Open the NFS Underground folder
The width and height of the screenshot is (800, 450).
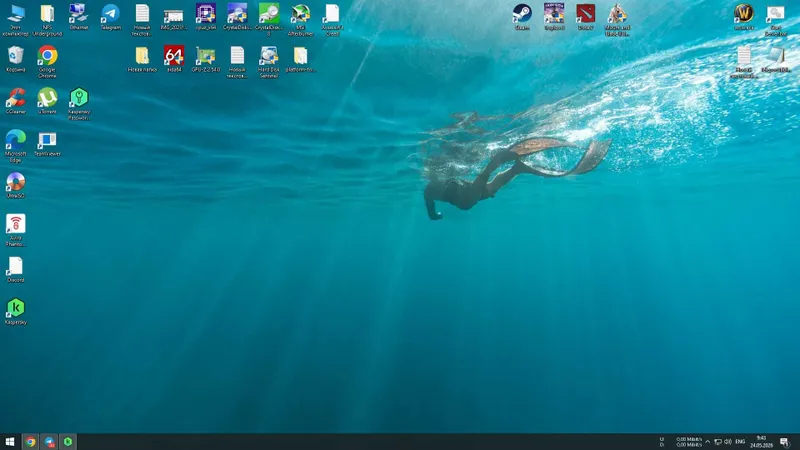[47, 19]
